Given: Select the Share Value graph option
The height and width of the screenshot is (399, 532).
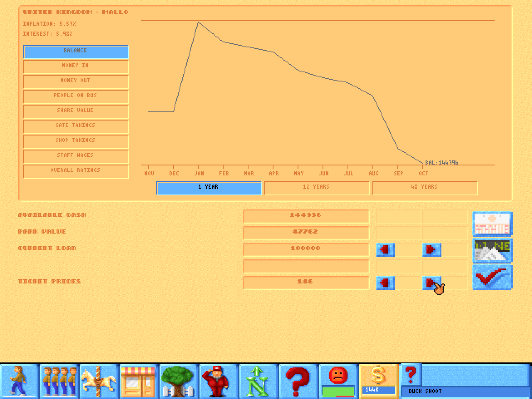Looking at the screenshot, I should pos(76,111).
